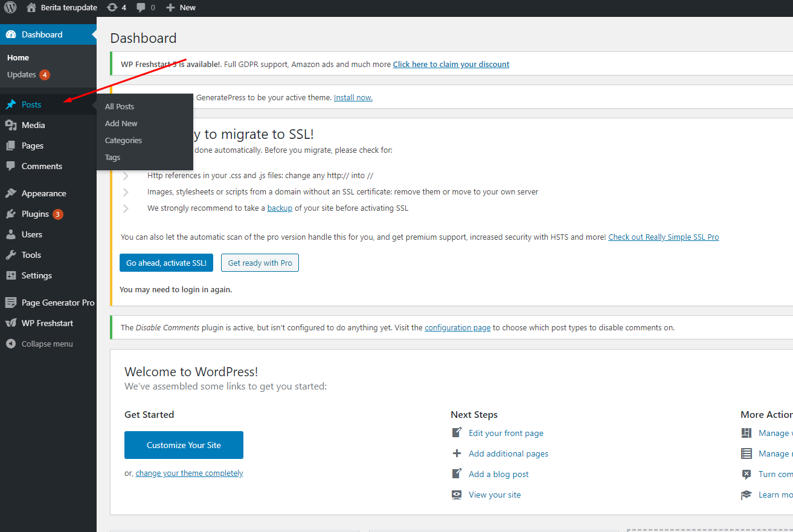Open the New content dropdown

click(181, 8)
